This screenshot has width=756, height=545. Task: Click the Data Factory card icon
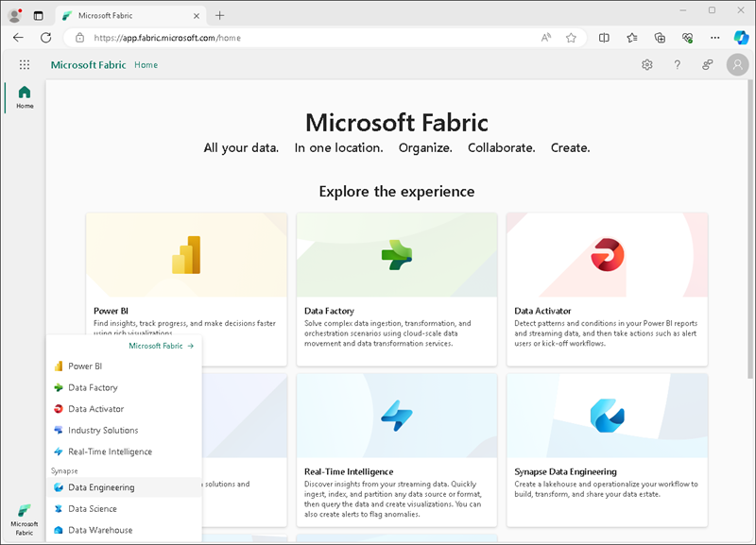[x=396, y=255]
